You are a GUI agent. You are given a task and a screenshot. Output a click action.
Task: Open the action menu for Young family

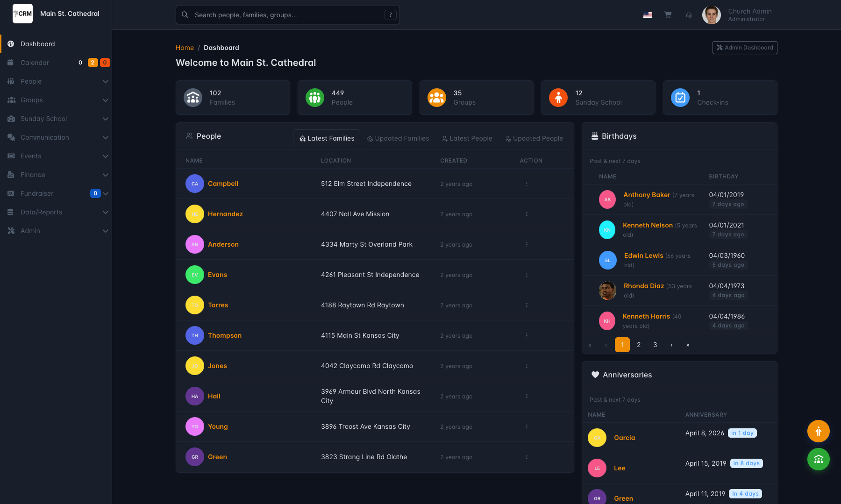527,426
